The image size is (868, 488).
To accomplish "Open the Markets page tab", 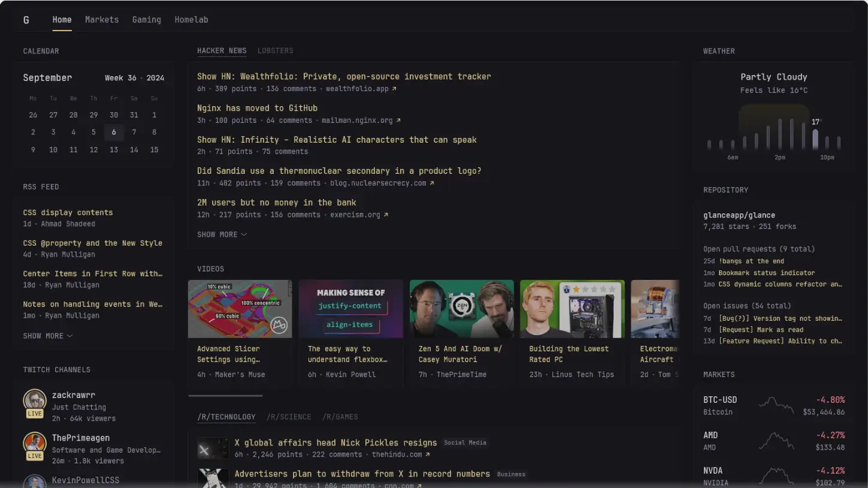I will [x=102, y=20].
